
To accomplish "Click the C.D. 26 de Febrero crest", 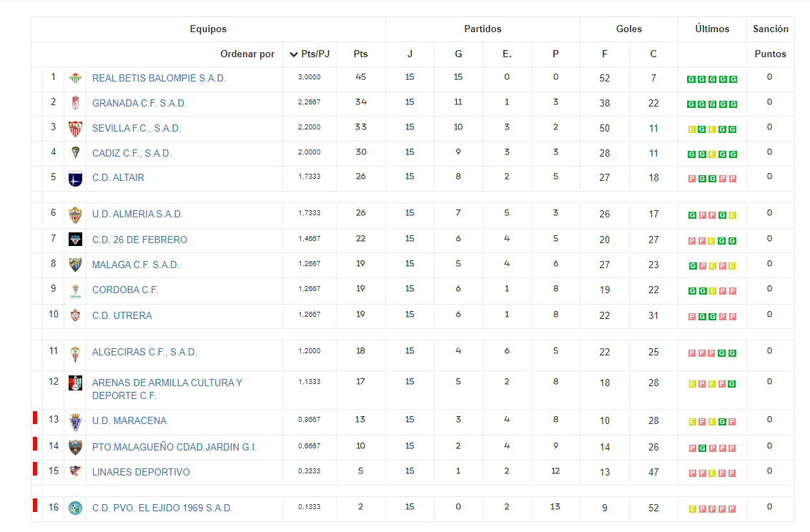I will click(x=75, y=239).
